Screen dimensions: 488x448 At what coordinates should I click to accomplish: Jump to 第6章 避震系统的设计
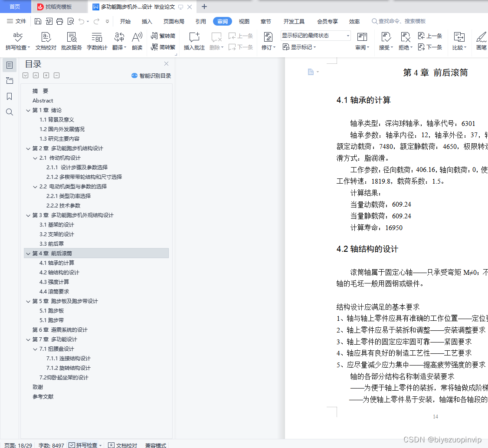pyautogui.click(x=60, y=330)
